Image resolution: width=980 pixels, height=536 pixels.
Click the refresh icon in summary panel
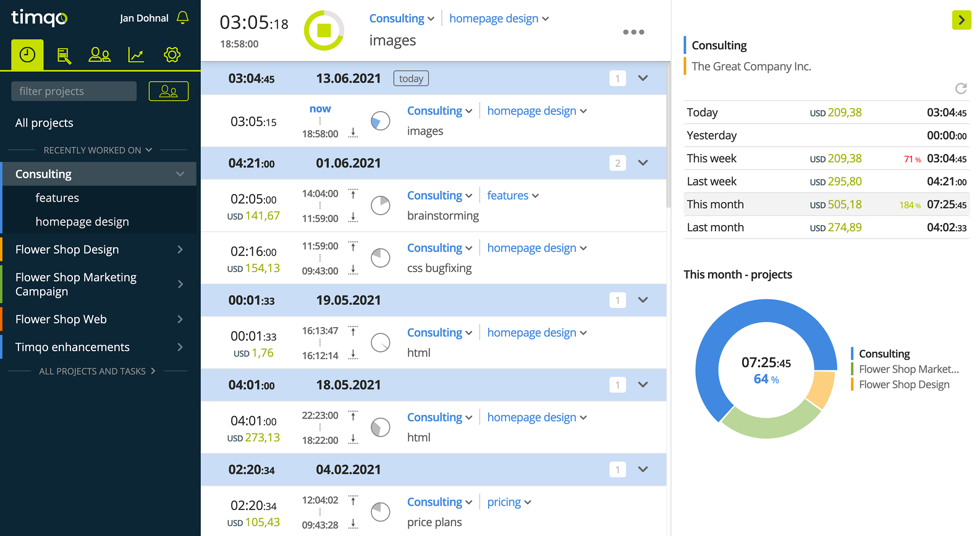(x=961, y=88)
